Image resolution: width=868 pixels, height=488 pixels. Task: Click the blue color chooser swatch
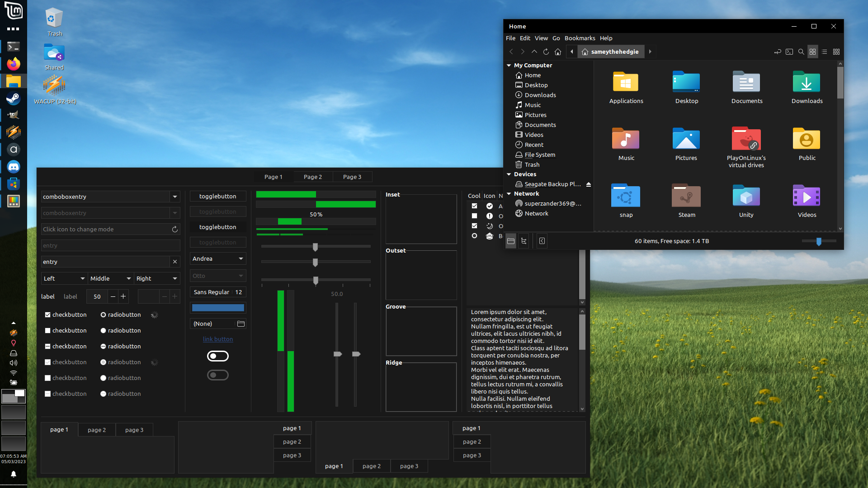point(218,308)
